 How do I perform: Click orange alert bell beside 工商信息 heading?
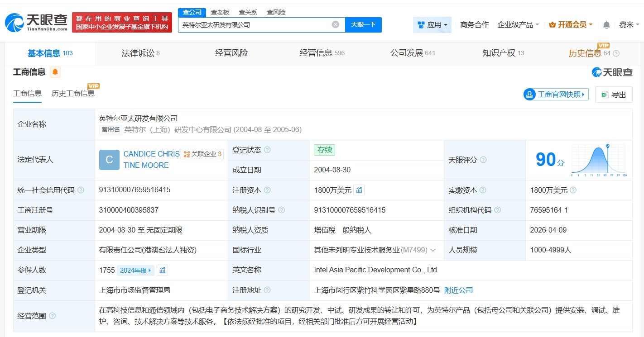[55, 72]
